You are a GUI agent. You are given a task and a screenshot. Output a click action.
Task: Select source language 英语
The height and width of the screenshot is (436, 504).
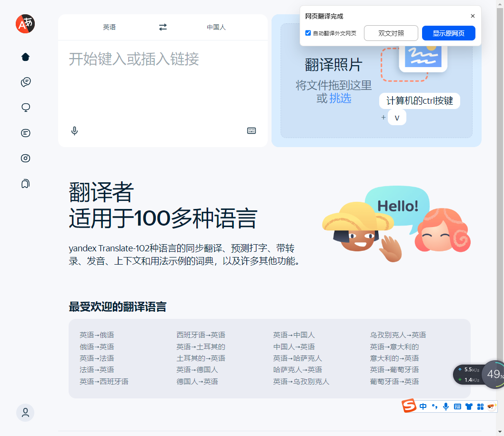point(109,27)
